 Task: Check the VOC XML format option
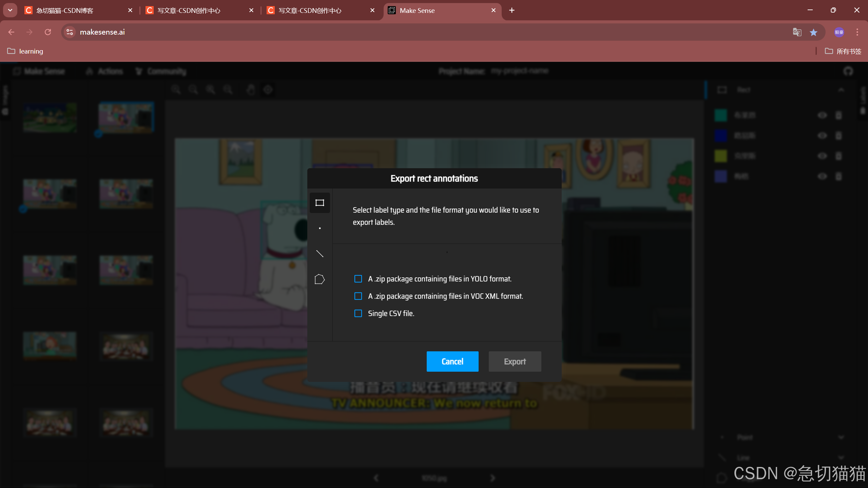tap(358, 296)
